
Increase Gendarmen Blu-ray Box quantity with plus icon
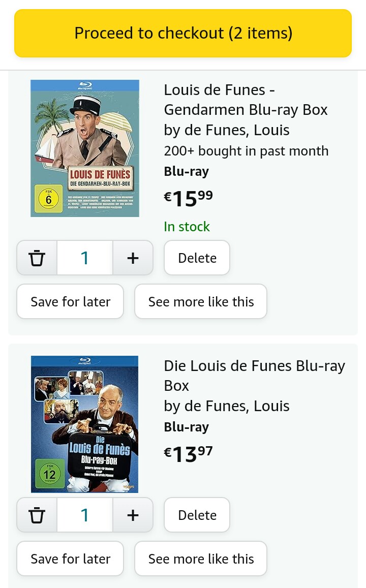pos(133,258)
